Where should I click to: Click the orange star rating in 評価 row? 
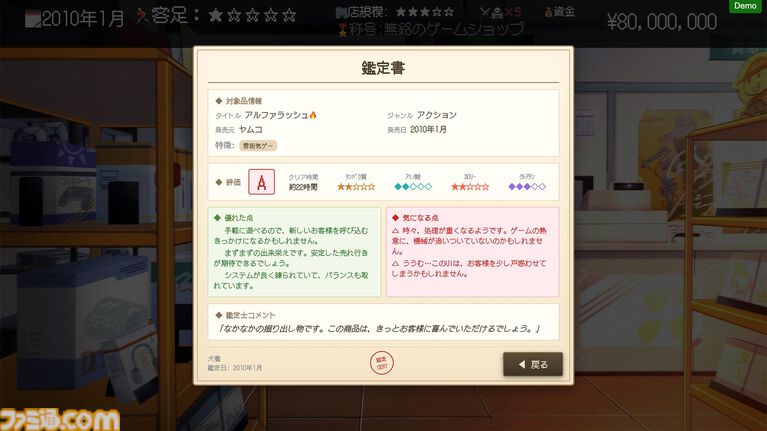click(x=356, y=186)
